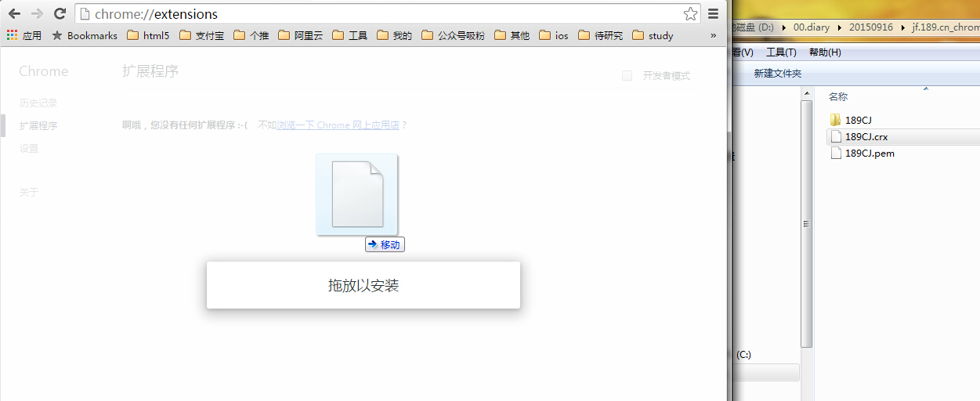Screen dimensions: 980x401
Task: Open the Bookmarks star folder
Action: (x=85, y=35)
